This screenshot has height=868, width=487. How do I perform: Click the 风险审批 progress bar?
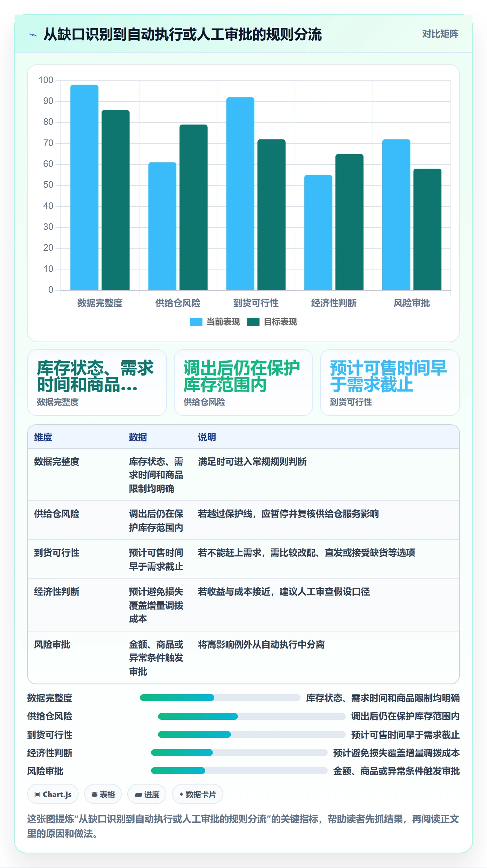coord(239,771)
